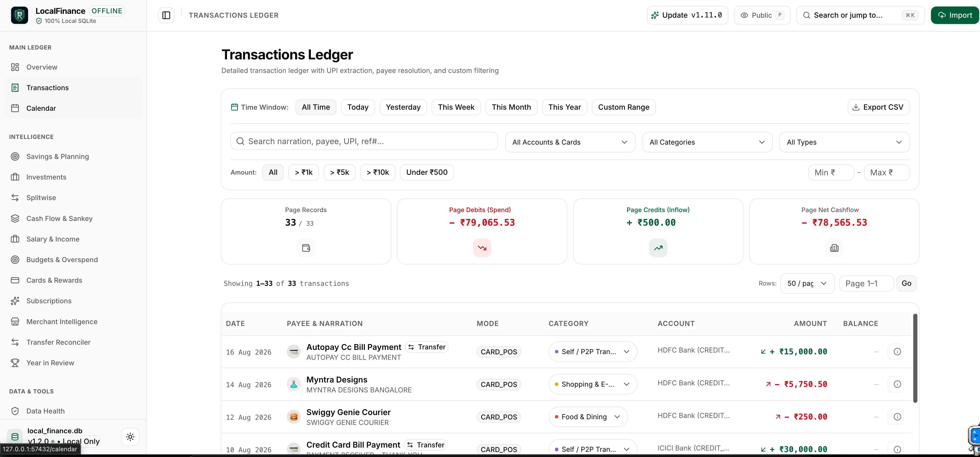The image size is (980, 457).
Task: Click the Go page button
Action: point(906,283)
